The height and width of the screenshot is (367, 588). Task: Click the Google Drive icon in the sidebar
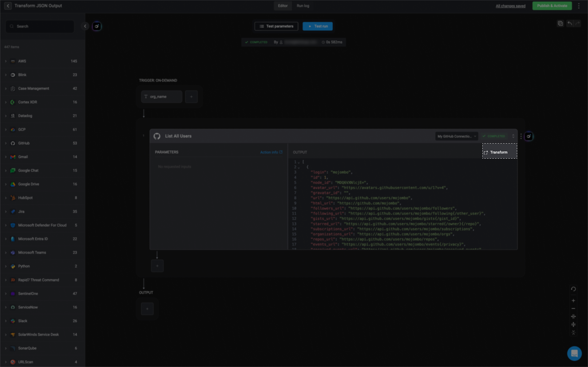coord(13,184)
